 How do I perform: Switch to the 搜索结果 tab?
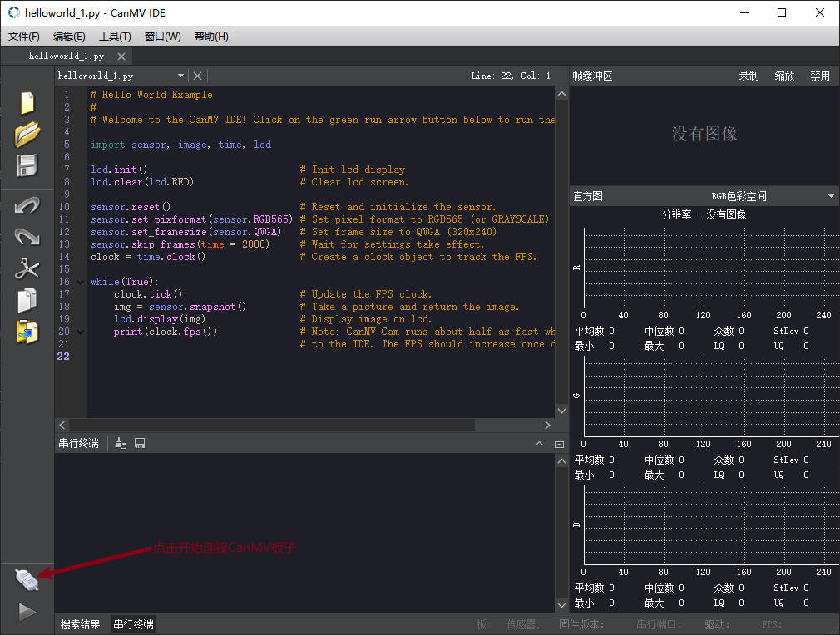tap(81, 624)
